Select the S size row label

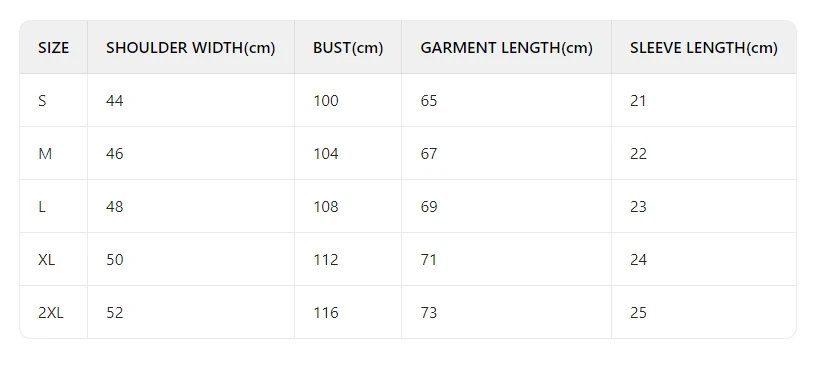click(x=42, y=100)
